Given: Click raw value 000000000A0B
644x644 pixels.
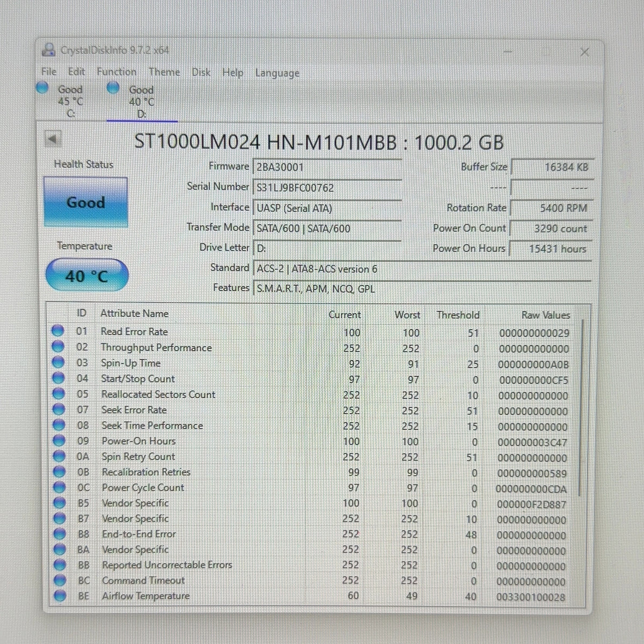Looking at the screenshot, I should tap(533, 364).
